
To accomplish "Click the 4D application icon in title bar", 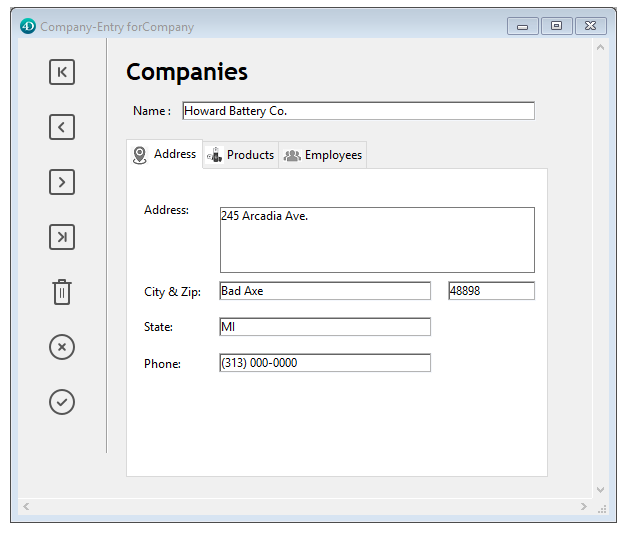I will pos(28,27).
